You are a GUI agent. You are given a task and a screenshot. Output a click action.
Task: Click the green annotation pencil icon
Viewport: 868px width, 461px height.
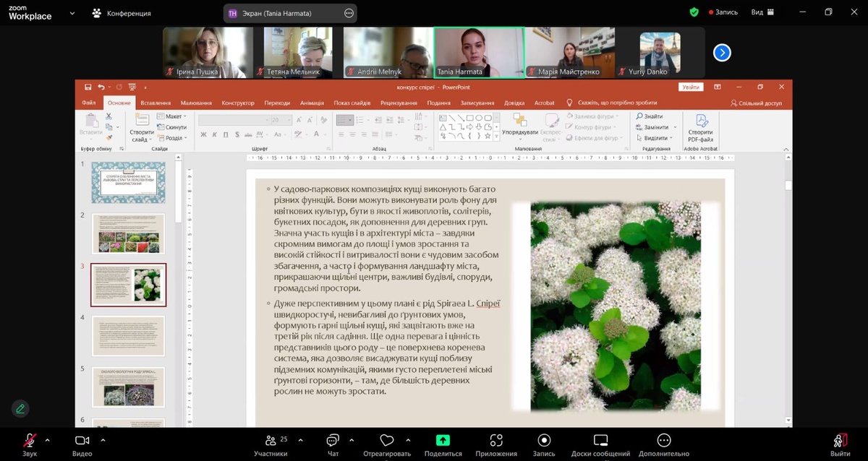pos(20,408)
